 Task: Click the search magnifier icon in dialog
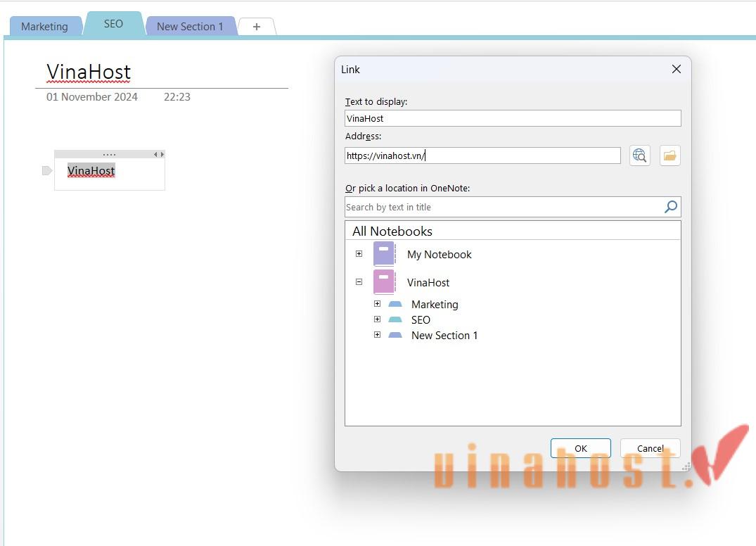click(x=671, y=207)
